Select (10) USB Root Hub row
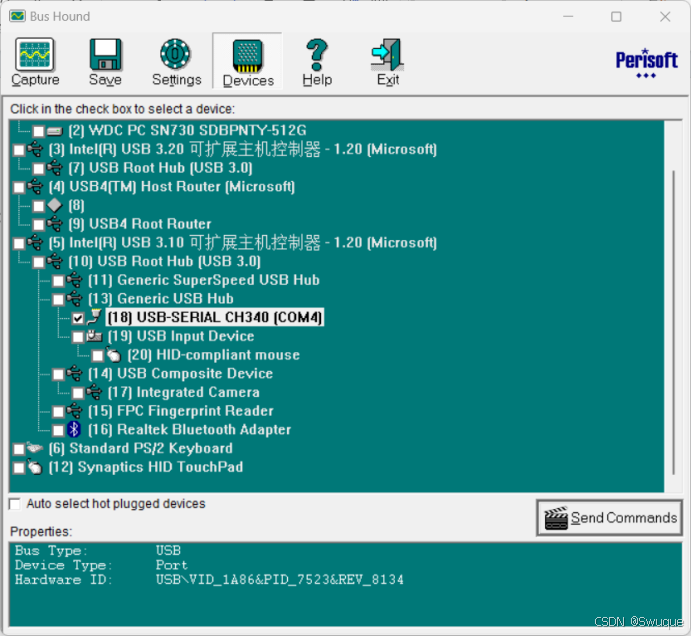Viewport: 692px width, 636px height. tap(165, 261)
